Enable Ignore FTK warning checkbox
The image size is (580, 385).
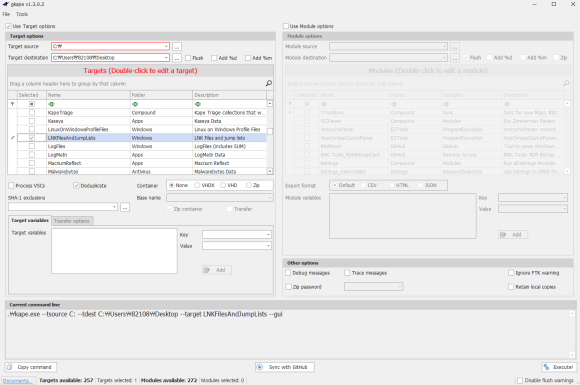511,273
